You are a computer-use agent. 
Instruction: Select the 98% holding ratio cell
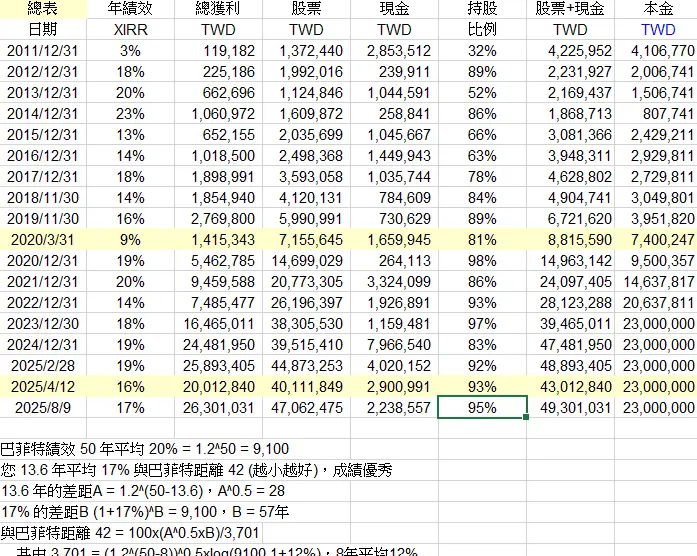click(x=482, y=261)
